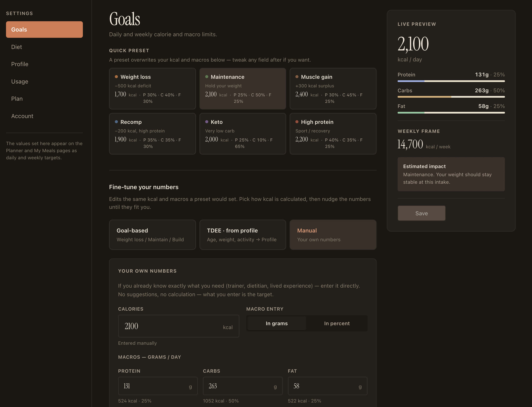Select the Weight loss preset card
The image size is (532, 407).
tap(152, 89)
